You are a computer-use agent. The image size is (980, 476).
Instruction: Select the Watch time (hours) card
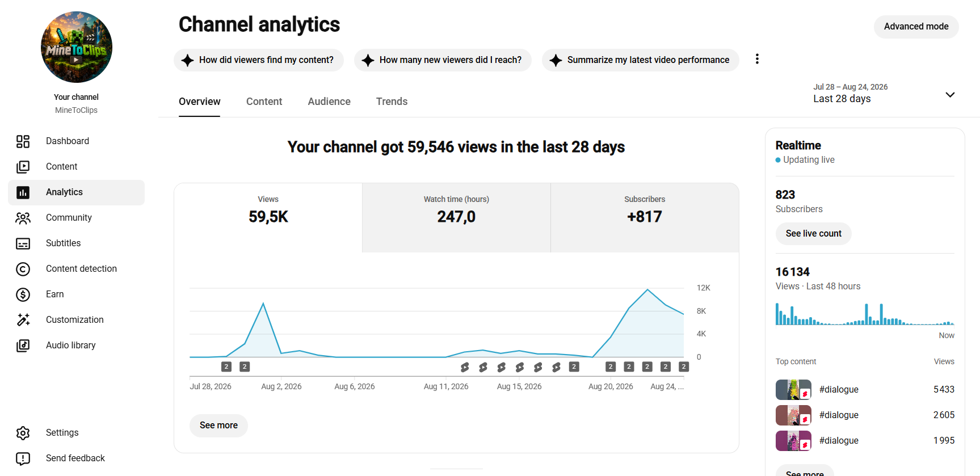coord(456,218)
